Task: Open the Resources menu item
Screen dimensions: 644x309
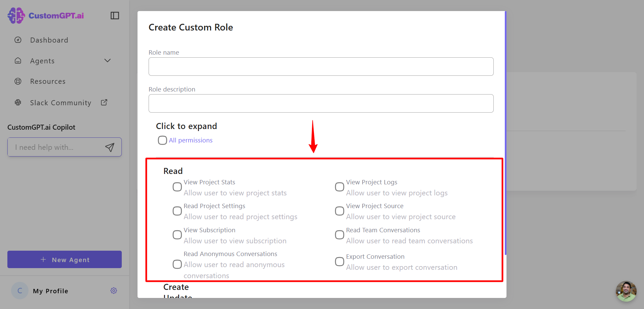Action: click(48, 81)
